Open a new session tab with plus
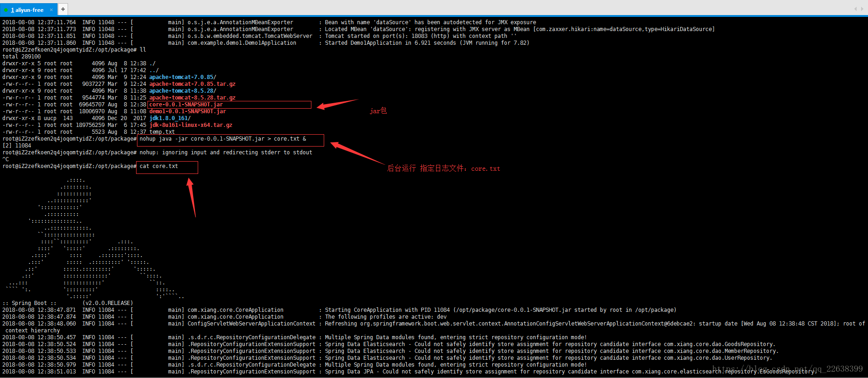 [63, 9]
